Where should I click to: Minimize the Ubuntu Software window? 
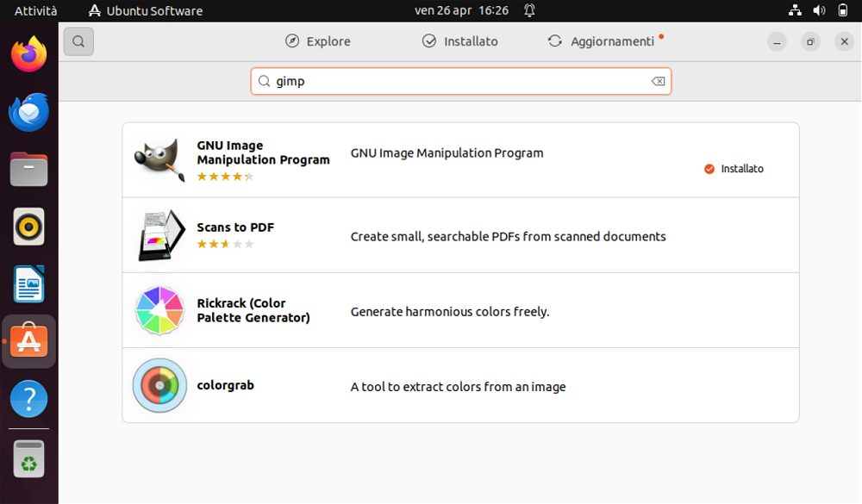coord(777,41)
